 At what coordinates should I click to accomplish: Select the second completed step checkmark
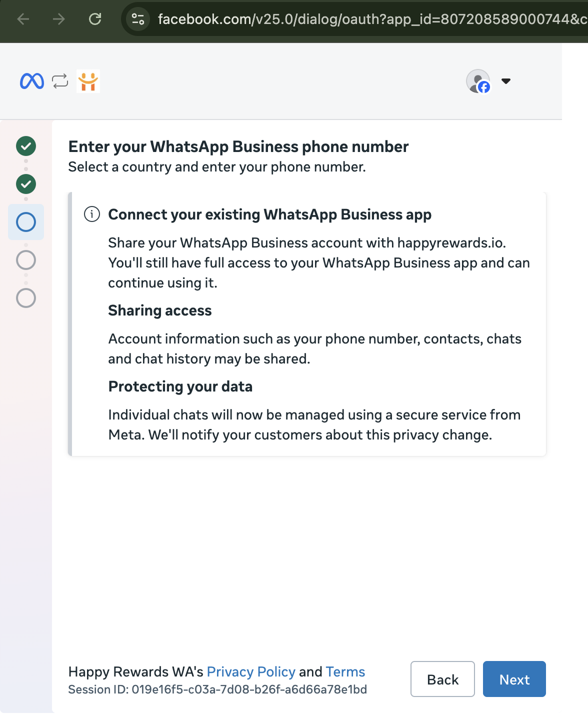pos(26,184)
